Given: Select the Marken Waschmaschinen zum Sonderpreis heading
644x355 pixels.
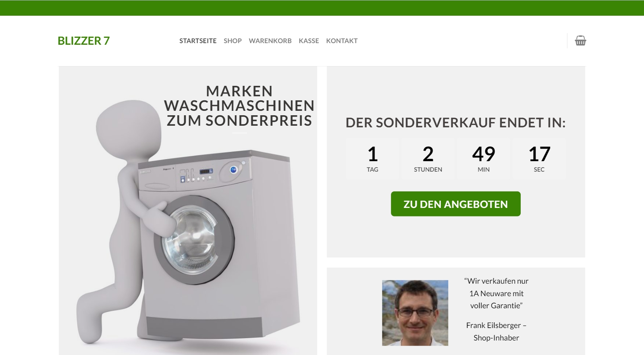Looking at the screenshot, I should coord(239,106).
